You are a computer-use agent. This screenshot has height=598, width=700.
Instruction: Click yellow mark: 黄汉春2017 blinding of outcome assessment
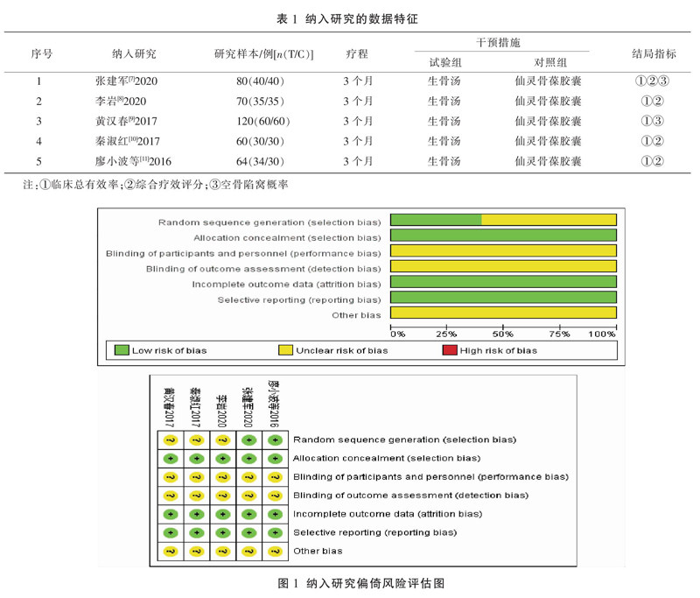tap(171, 496)
